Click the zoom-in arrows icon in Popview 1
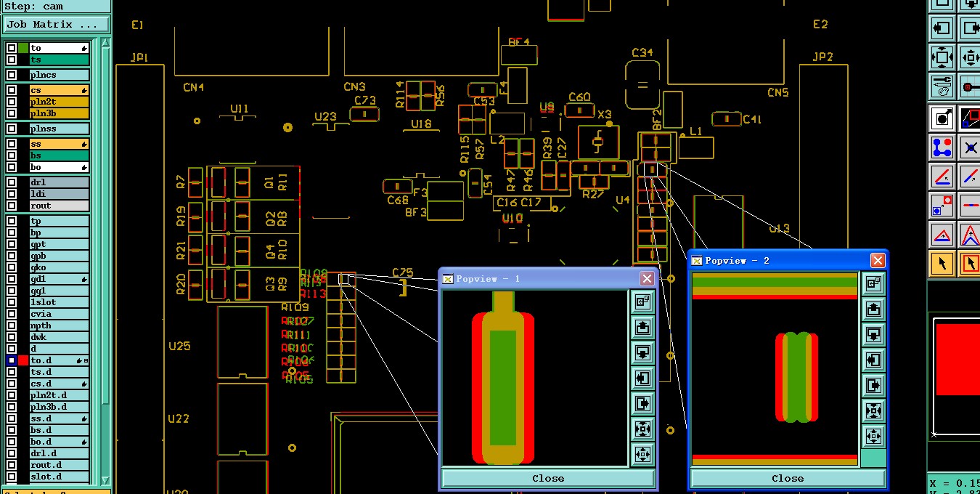Viewport: 980px width, 494px height. pos(642,429)
